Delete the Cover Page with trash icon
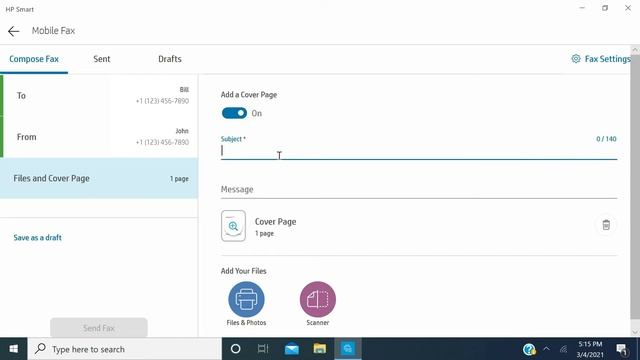This screenshot has height=360, width=640. 606,224
